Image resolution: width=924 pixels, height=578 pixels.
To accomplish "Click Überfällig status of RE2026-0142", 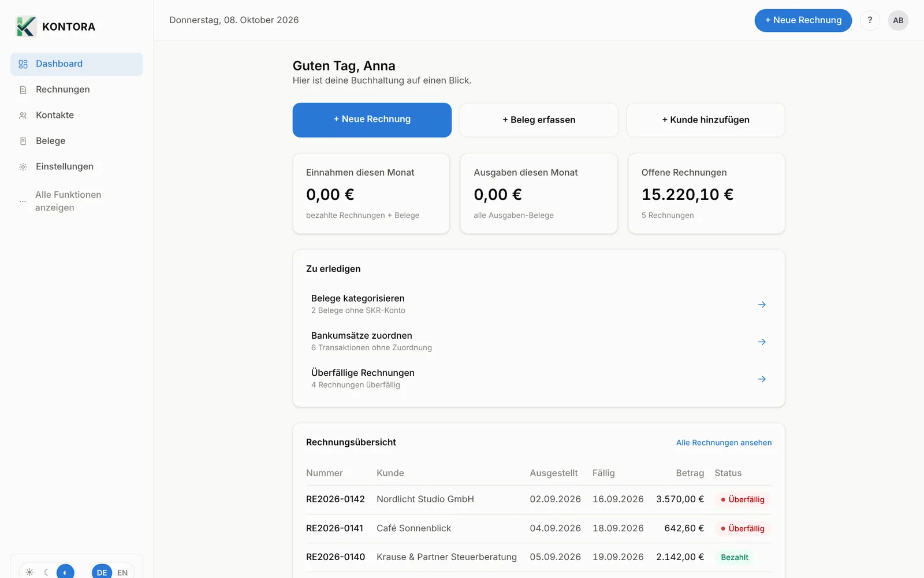I will click(x=743, y=499).
